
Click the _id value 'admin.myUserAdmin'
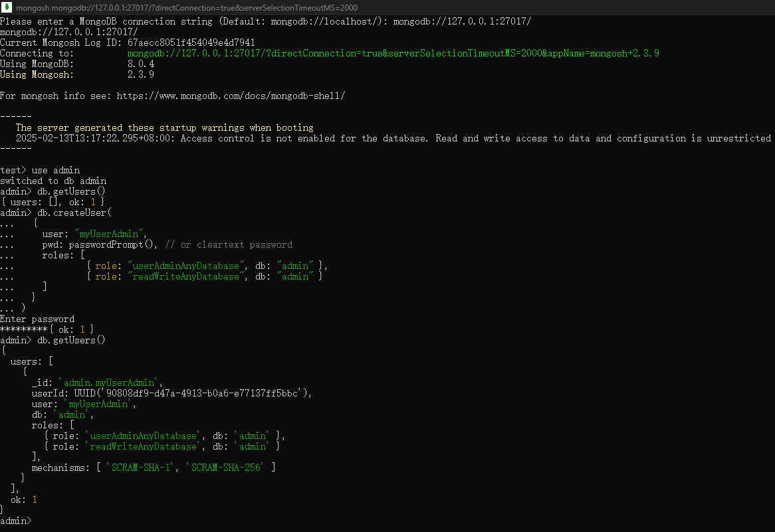tap(110, 383)
